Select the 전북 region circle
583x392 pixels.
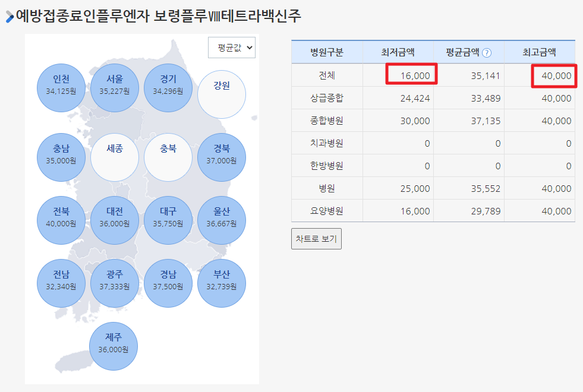click(x=61, y=220)
